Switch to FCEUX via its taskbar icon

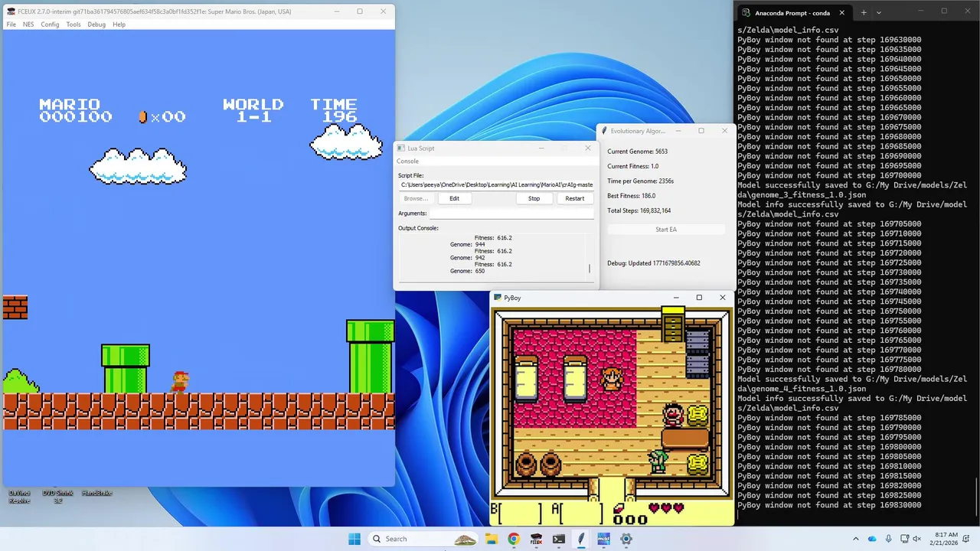[537, 539]
